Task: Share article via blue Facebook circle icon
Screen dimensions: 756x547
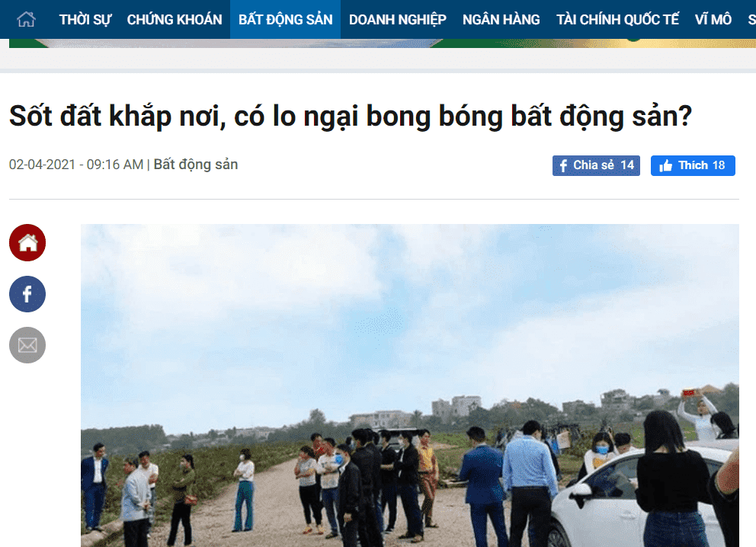Action: pos(27,294)
